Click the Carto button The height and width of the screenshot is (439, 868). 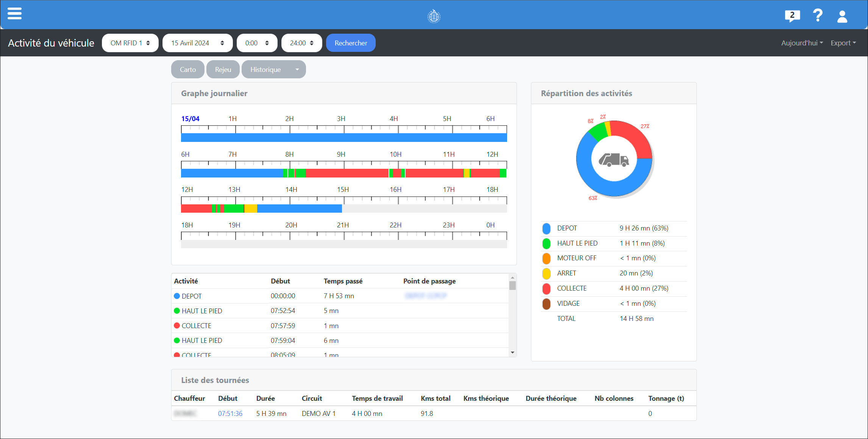(x=188, y=70)
